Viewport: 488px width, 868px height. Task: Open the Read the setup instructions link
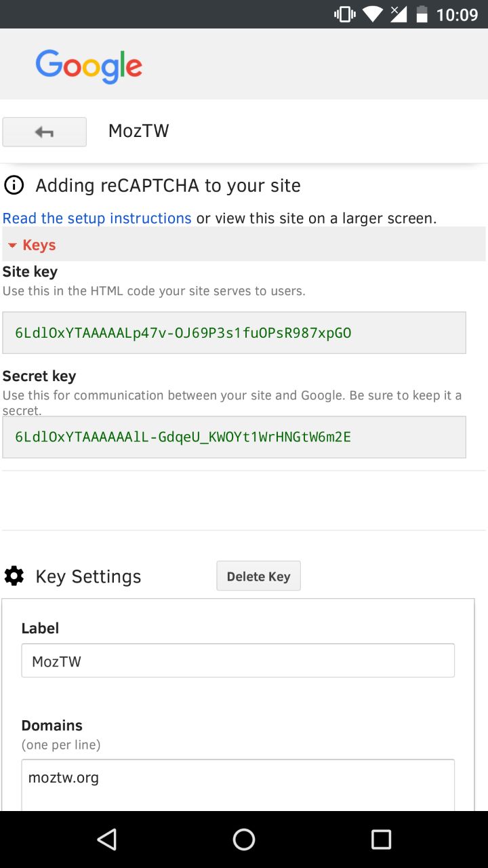point(97,218)
